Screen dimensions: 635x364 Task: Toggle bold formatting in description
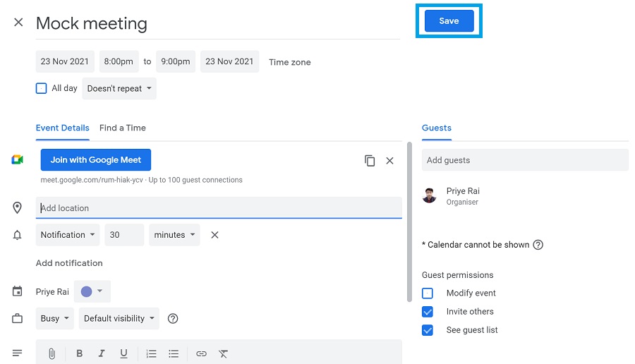pos(79,353)
